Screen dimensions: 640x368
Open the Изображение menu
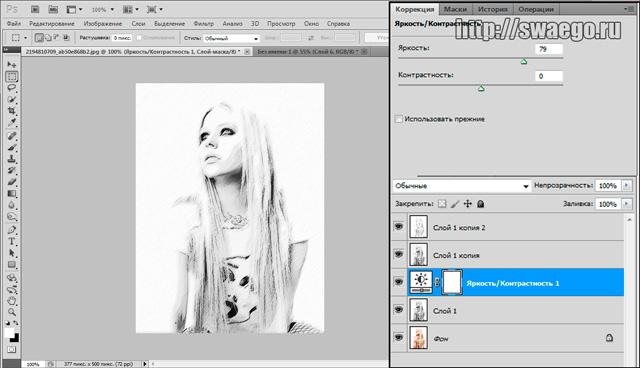[x=103, y=24]
